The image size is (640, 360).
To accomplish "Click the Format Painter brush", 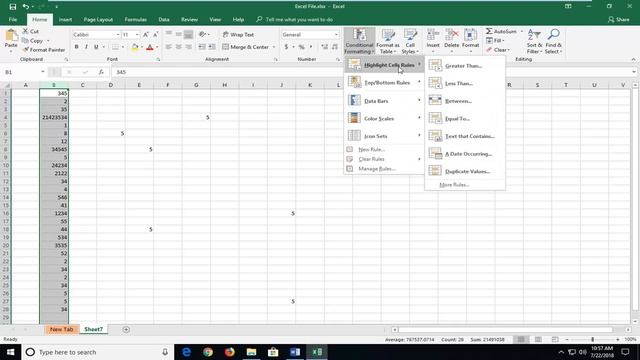I will tap(25, 50).
